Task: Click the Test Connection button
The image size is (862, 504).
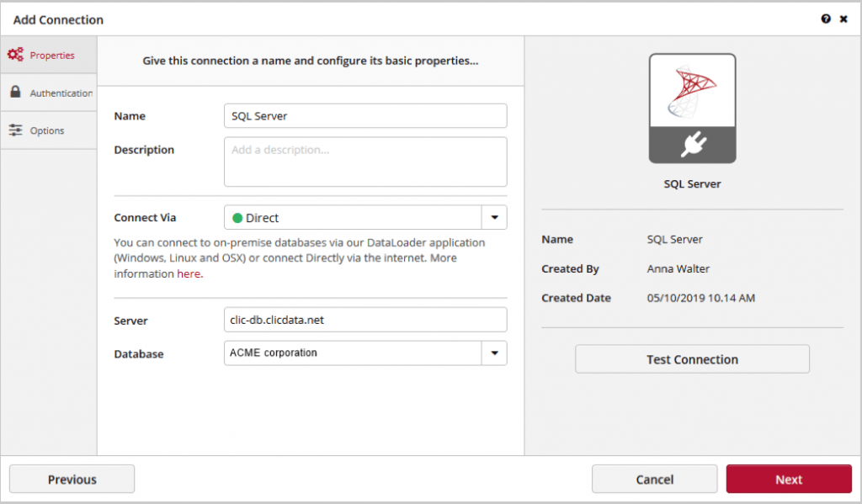Action: [x=692, y=359]
